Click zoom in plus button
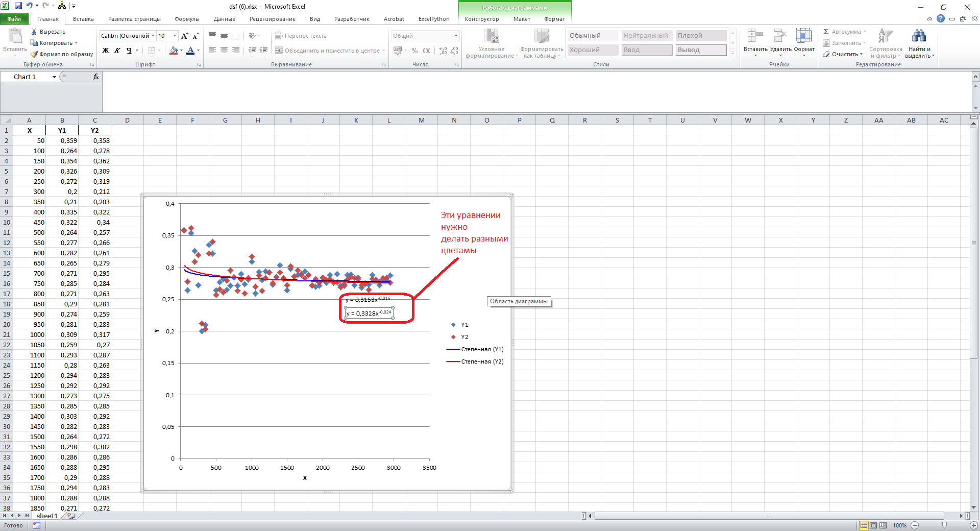Screen dimensions: 980x531 tap(973, 525)
